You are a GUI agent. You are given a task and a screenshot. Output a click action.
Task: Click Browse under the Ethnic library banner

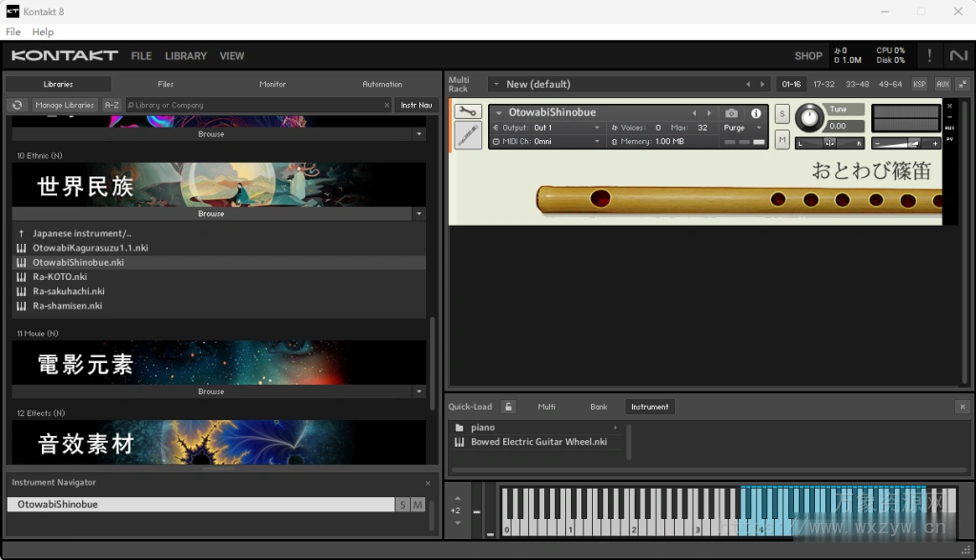212,214
